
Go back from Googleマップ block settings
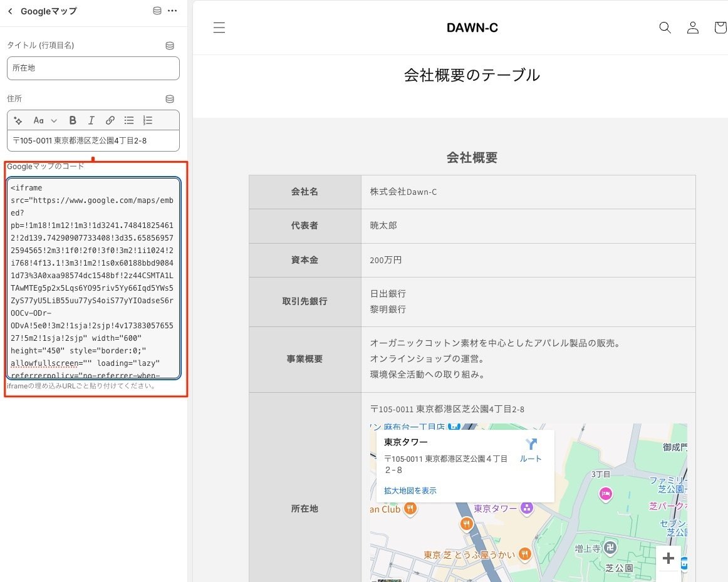[x=10, y=11]
